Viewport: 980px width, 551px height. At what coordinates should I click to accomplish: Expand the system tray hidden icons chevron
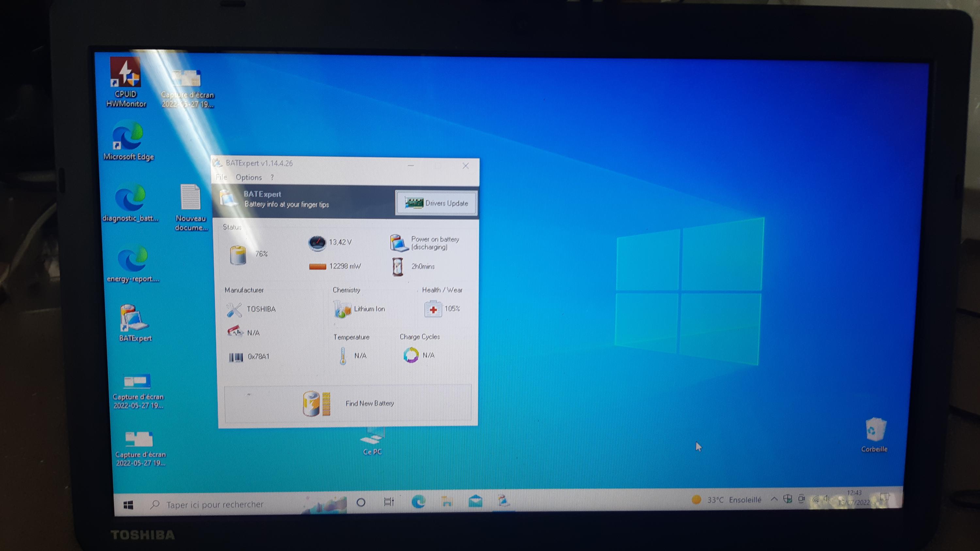click(x=774, y=499)
